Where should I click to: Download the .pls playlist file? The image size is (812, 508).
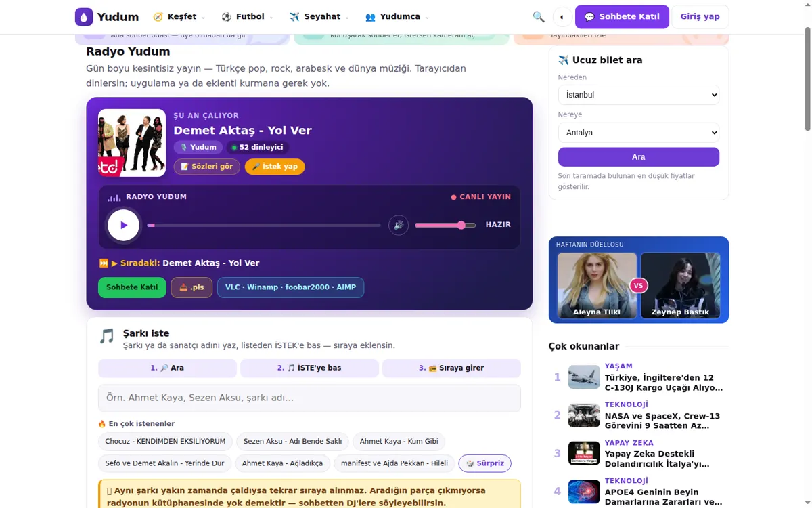[x=191, y=287]
